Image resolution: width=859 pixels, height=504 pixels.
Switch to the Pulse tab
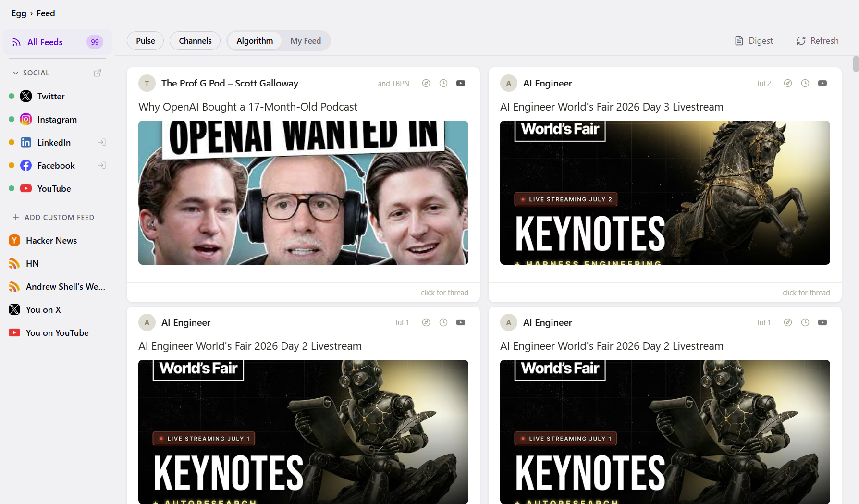click(146, 41)
